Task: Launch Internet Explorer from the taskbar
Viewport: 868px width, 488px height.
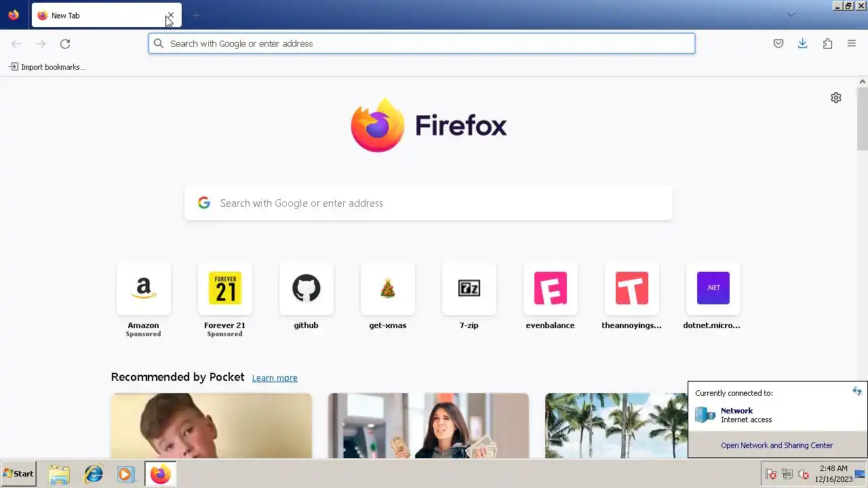Action: [x=93, y=474]
